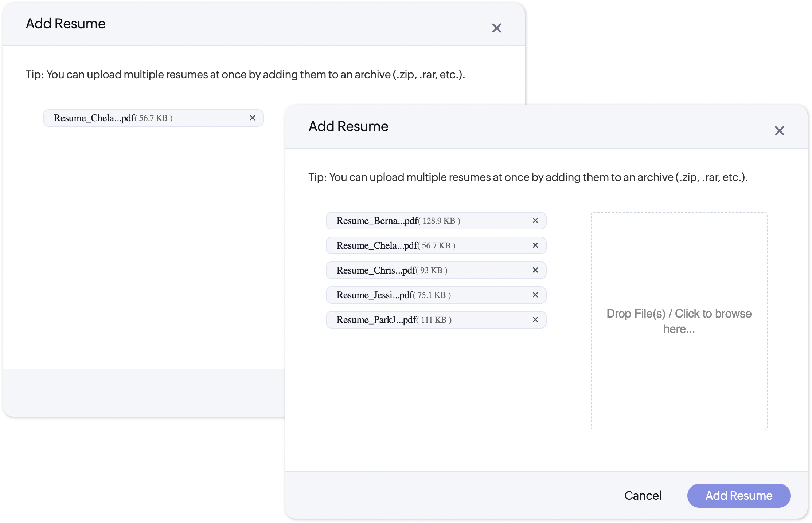The image size is (812, 523).
Task: Select the Resume_Chris 93 KB file chip
Action: tap(419, 270)
